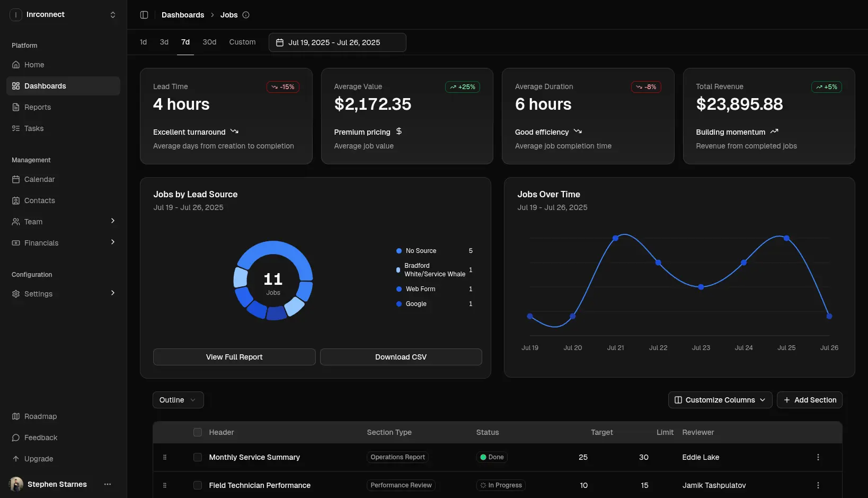Check the Field Technician Performance row checkbox
The height and width of the screenshot is (498, 868).
tap(197, 485)
